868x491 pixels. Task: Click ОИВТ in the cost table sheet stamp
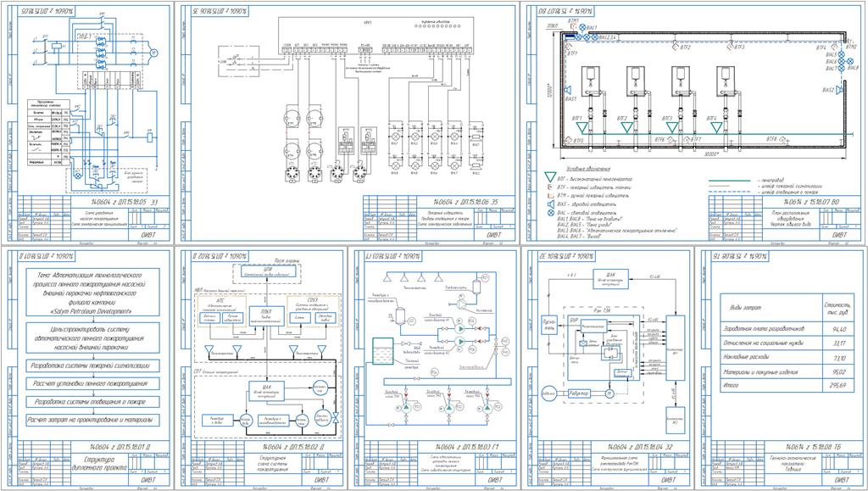click(840, 480)
